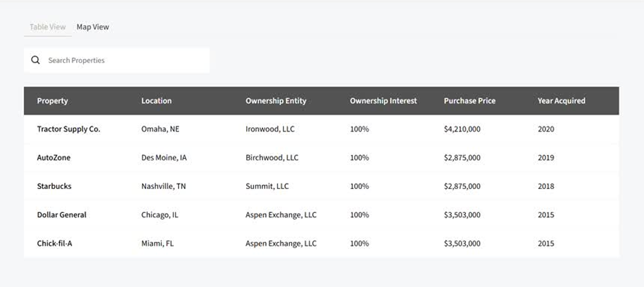The image size is (644, 287).
Task: Select the Miami, FL location cell
Action: 158,244
